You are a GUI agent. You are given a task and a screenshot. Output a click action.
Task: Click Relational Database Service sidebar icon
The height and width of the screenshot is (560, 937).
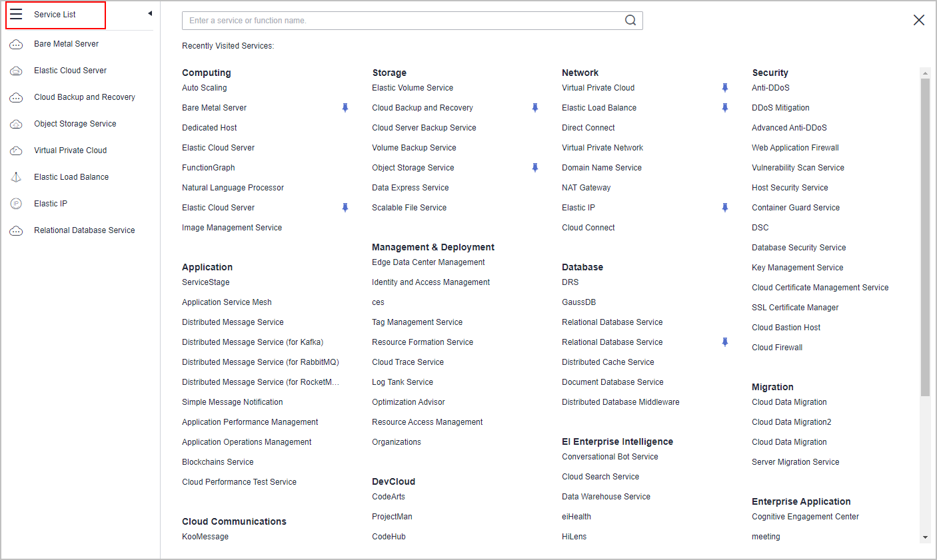[16, 231]
